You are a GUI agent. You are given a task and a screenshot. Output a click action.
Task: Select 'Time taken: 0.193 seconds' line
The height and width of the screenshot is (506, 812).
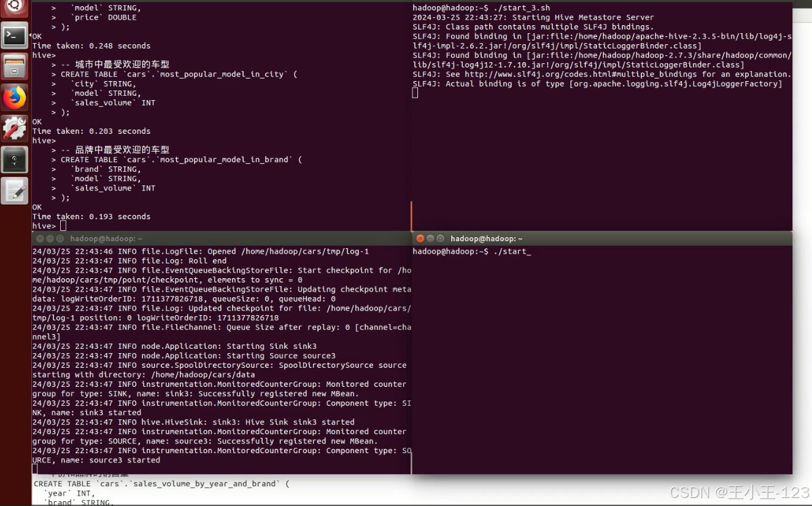click(91, 217)
